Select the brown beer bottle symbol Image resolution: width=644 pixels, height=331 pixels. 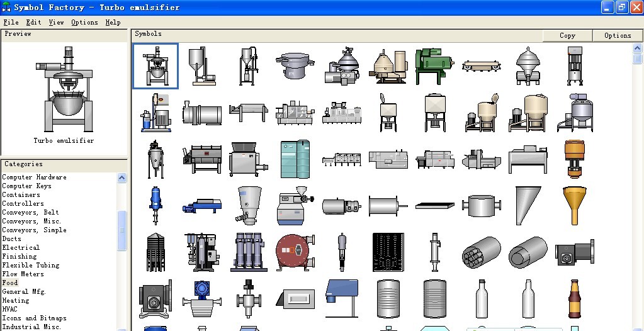(575, 299)
